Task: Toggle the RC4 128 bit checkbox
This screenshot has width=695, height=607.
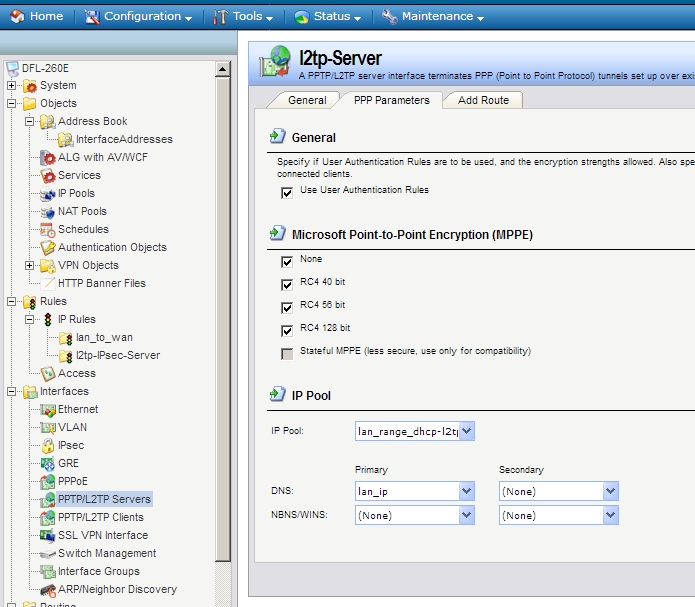Action: point(287,330)
